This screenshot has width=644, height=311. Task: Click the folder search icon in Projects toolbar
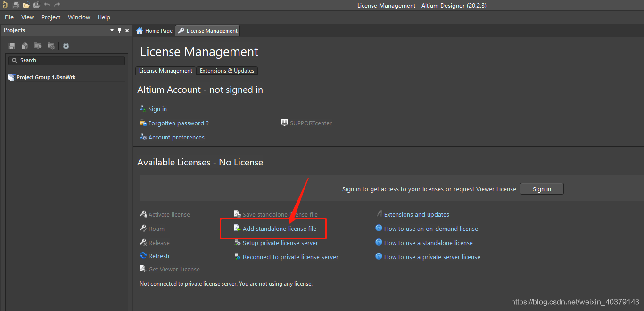click(x=38, y=46)
